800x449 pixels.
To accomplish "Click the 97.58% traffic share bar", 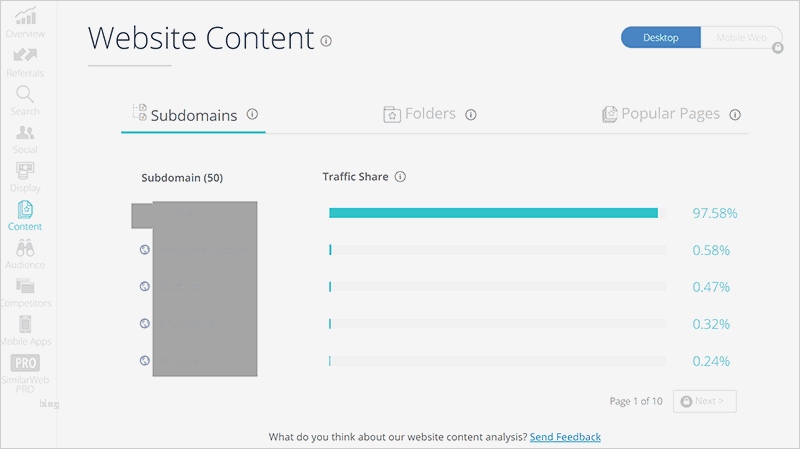I will pyautogui.click(x=493, y=213).
